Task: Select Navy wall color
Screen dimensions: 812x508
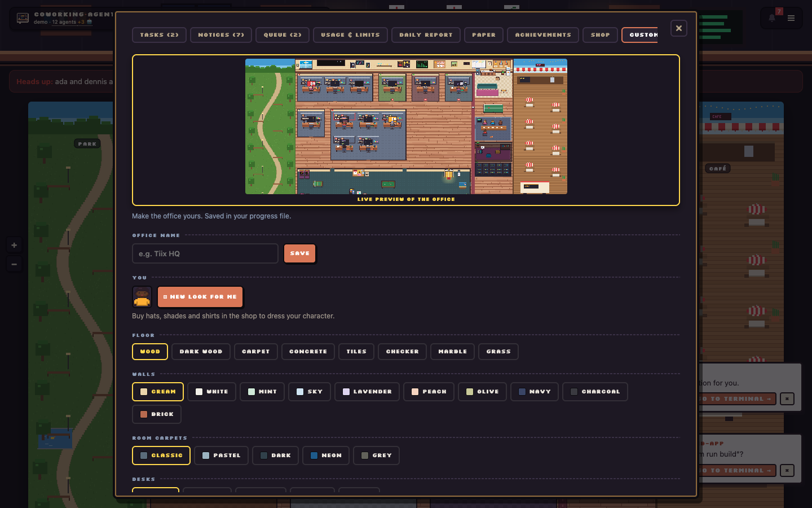Action: click(x=535, y=392)
